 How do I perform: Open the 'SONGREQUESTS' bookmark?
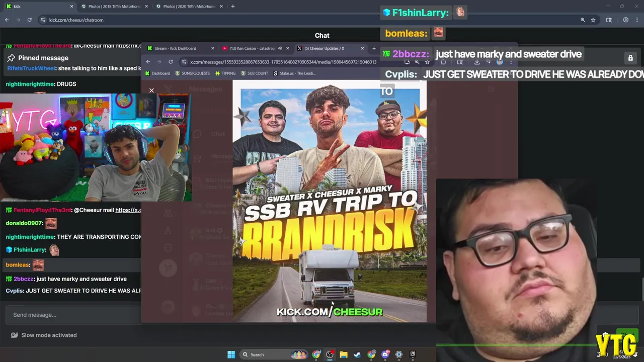coord(192,73)
